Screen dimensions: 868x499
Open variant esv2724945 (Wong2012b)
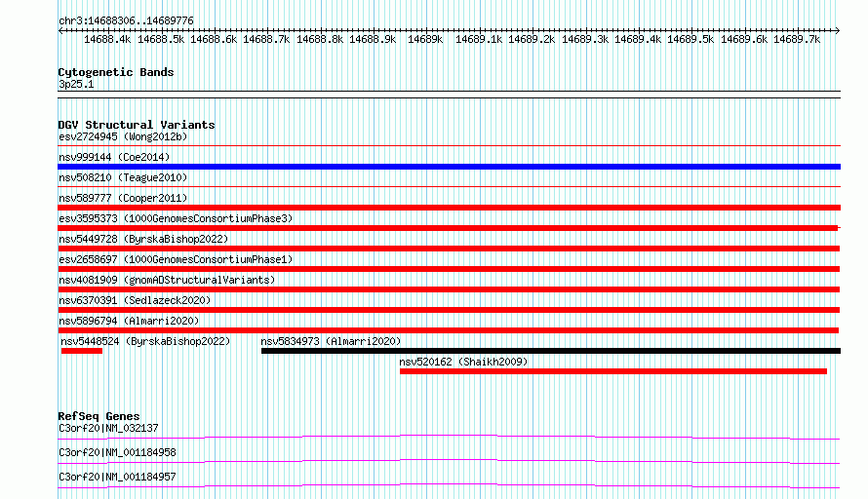123,136
